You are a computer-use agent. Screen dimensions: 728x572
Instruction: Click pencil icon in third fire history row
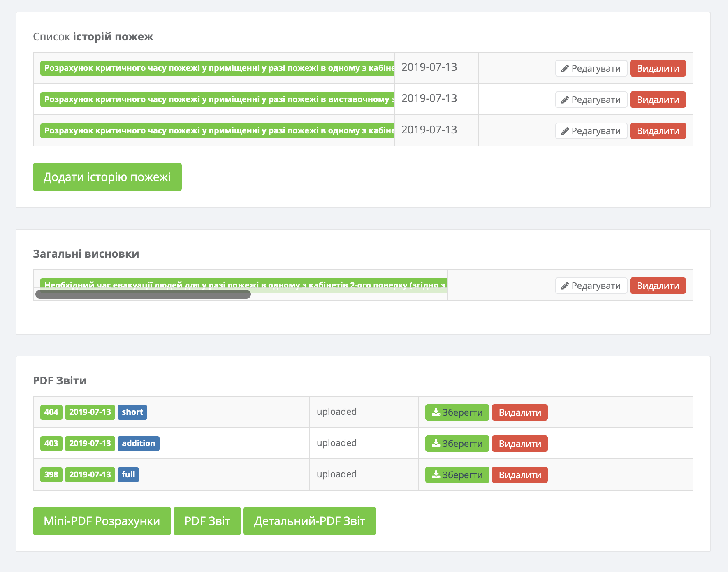point(565,131)
